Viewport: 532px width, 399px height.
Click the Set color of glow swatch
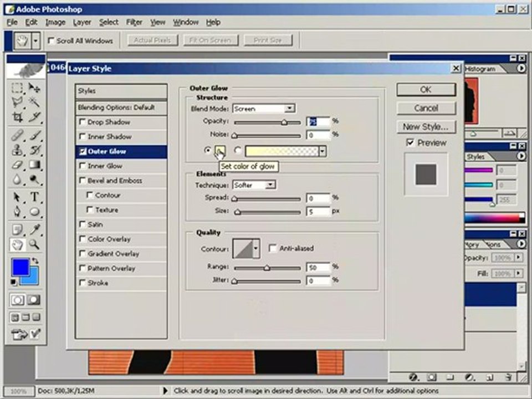point(220,150)
